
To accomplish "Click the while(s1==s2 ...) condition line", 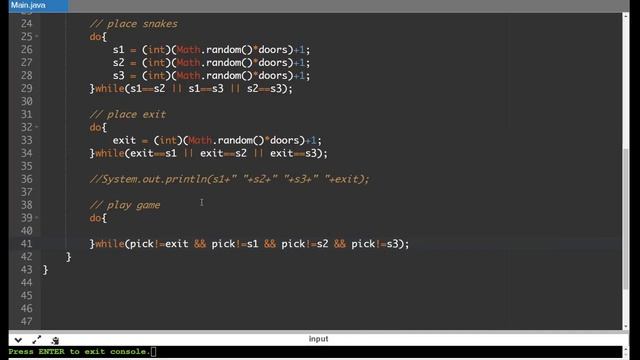I will click(x=191, y=89).
